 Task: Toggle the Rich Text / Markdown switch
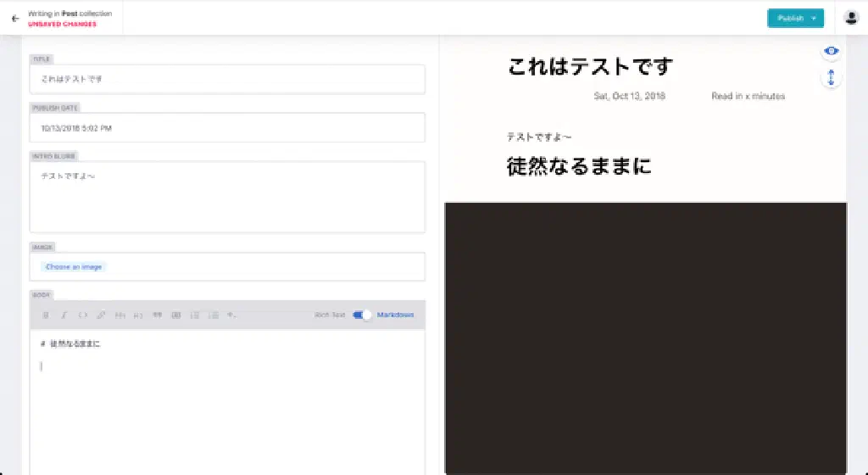363,315
